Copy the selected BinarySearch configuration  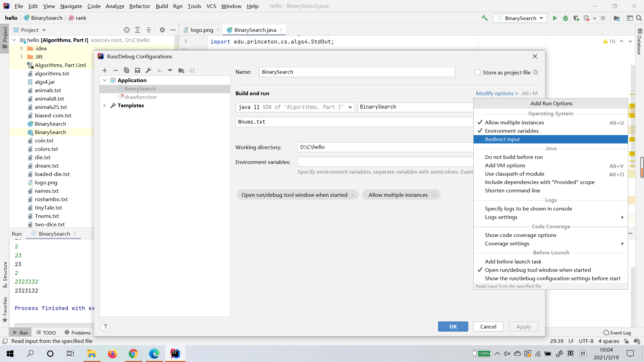(126, 70)
